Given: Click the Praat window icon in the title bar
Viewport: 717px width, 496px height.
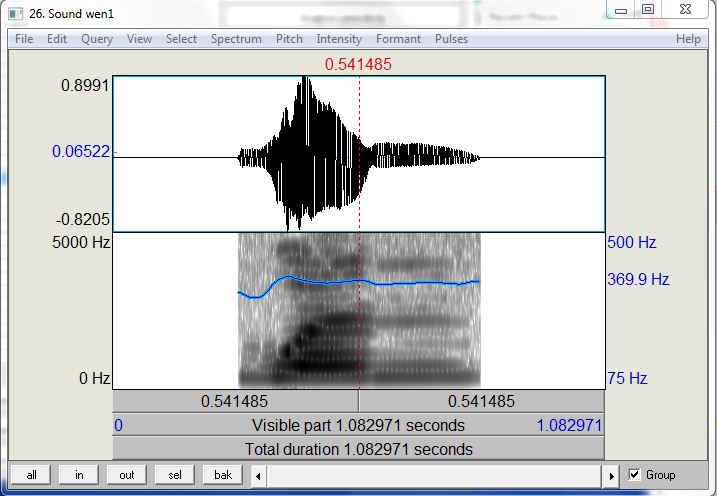Looking at the screenshot, I should (x=16, y=14).
